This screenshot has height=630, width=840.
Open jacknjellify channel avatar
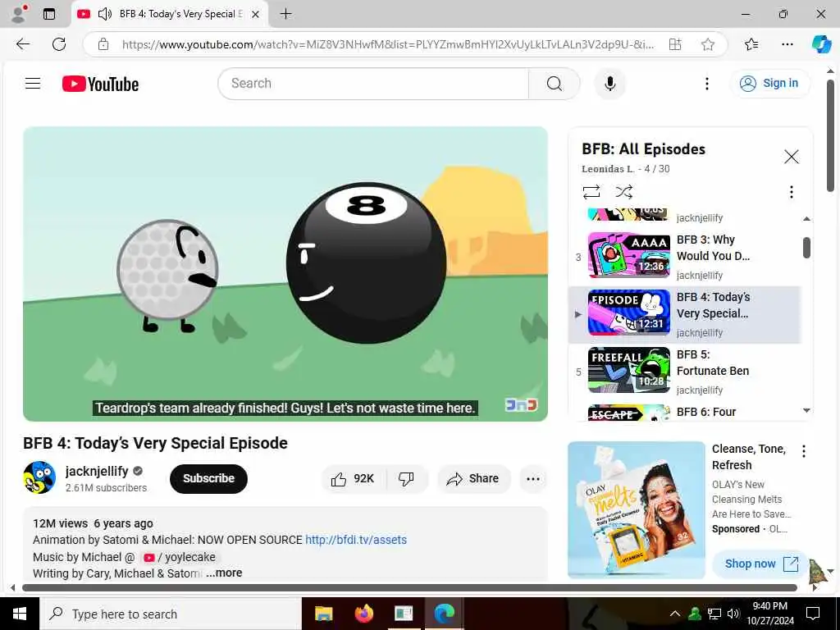pyautogui.click(x=39, y=477)
